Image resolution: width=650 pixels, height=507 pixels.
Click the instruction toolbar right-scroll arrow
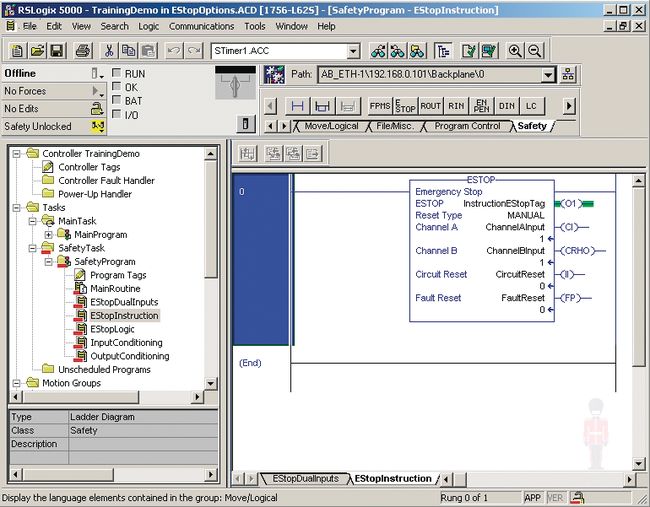point(569,106)
